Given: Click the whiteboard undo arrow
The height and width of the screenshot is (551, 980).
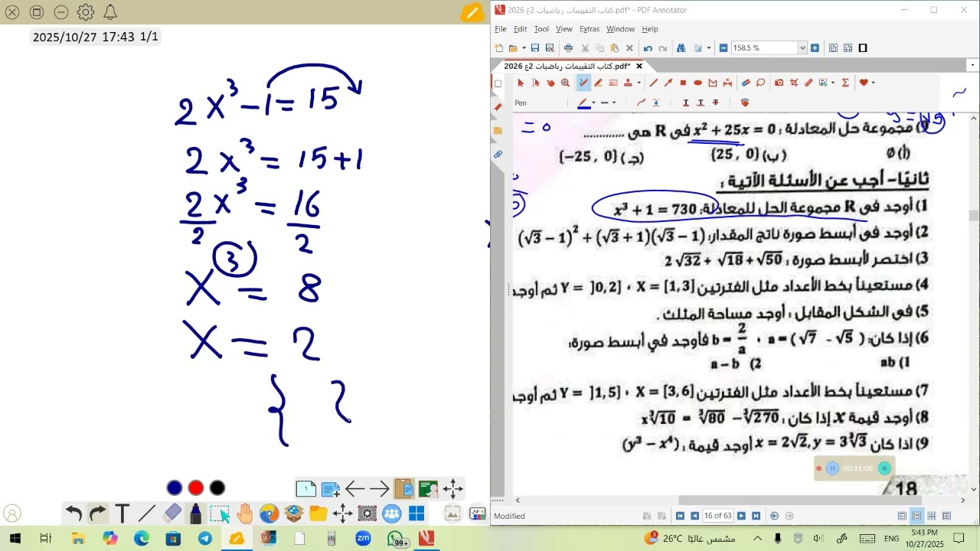Looking at the screenshot, I should (x=73, y=514).
